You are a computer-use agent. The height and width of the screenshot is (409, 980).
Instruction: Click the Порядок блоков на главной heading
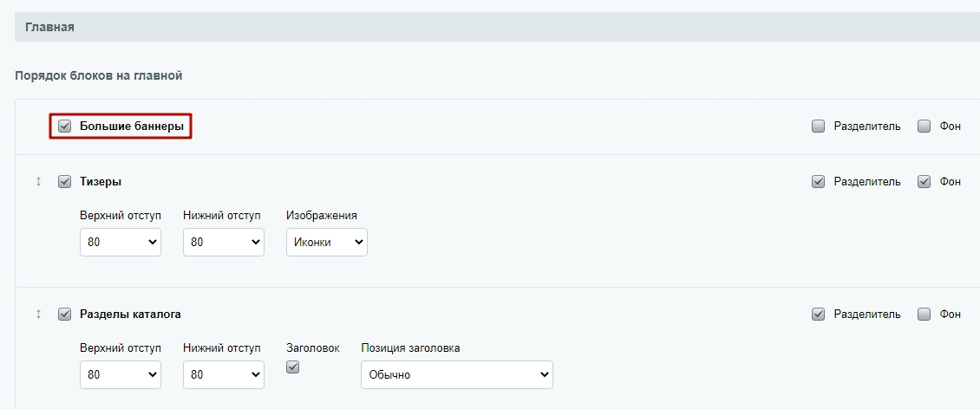click(x=99, y=76)
